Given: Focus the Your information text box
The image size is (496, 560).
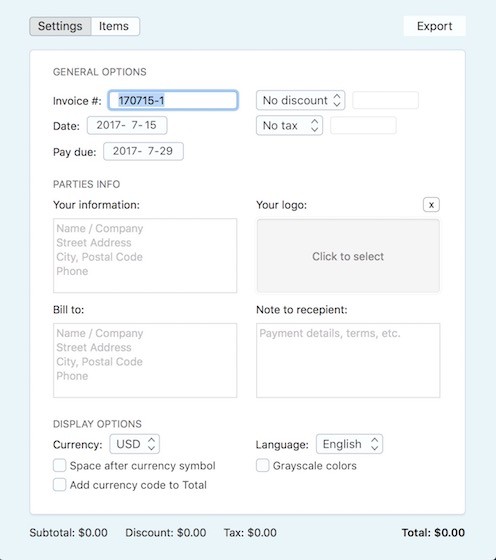Looking at the screenshot, I should click(145, 256).
